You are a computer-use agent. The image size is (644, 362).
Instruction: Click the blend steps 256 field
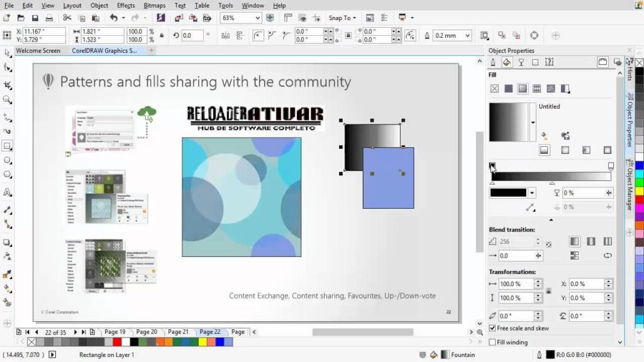click(516, 242)
